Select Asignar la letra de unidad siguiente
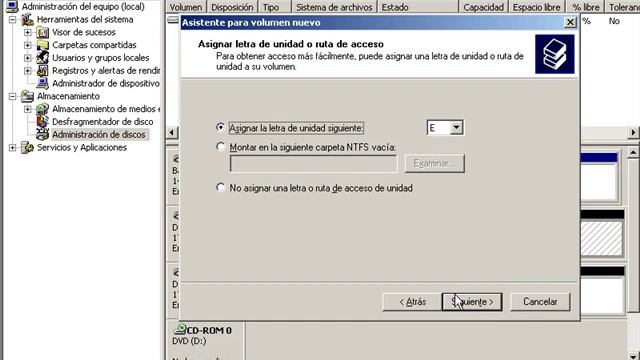The height and width of the screenshot is (360, 640). [x=220, y=127]
